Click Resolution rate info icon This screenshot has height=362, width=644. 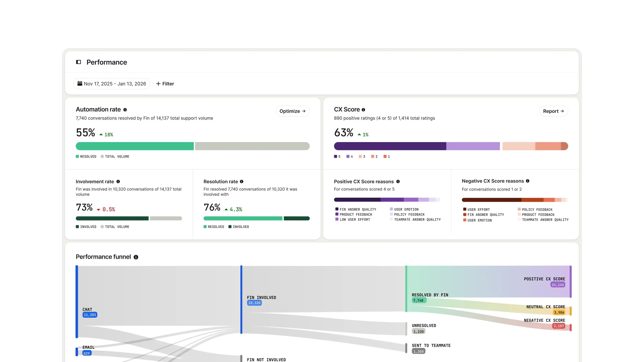[x=241, y=182]
